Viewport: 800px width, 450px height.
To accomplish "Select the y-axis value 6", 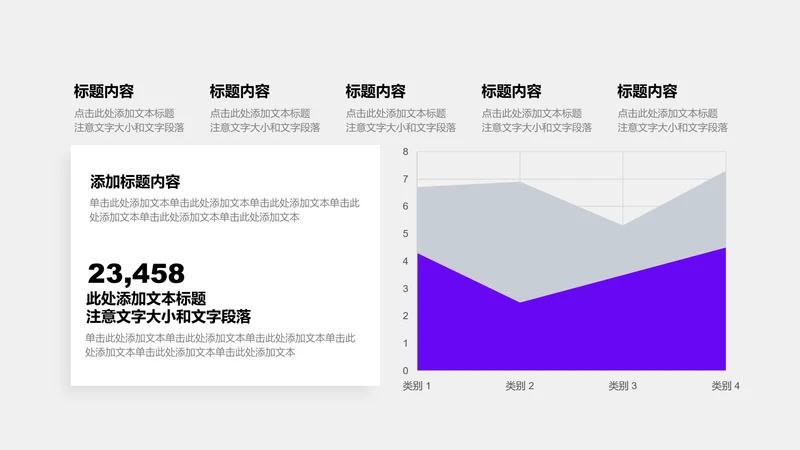I will coord(406,206).
